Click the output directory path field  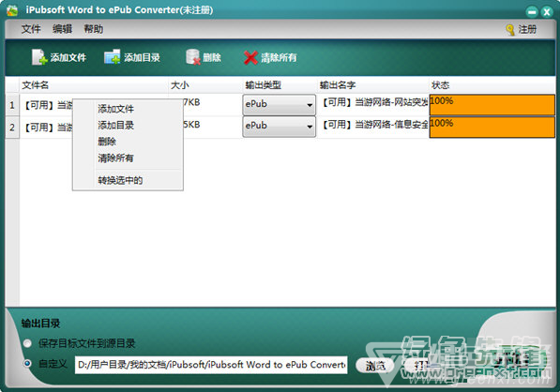point(211,365)
